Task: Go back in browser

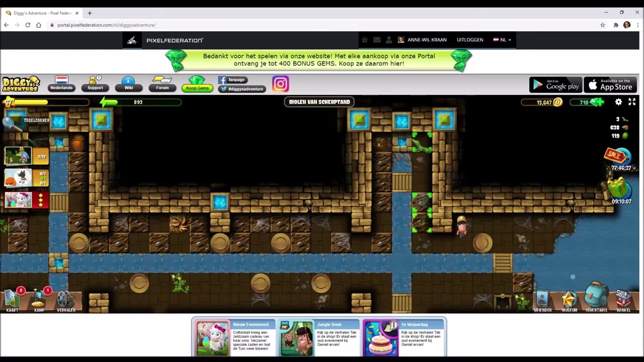Action: click(x=6, y=25)
